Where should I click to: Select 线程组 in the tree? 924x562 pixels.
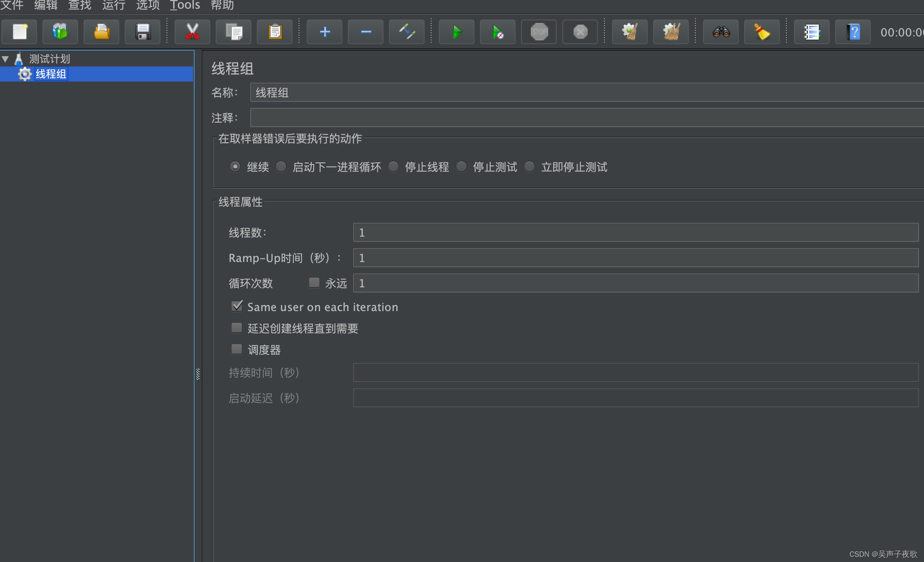(51, 74)
